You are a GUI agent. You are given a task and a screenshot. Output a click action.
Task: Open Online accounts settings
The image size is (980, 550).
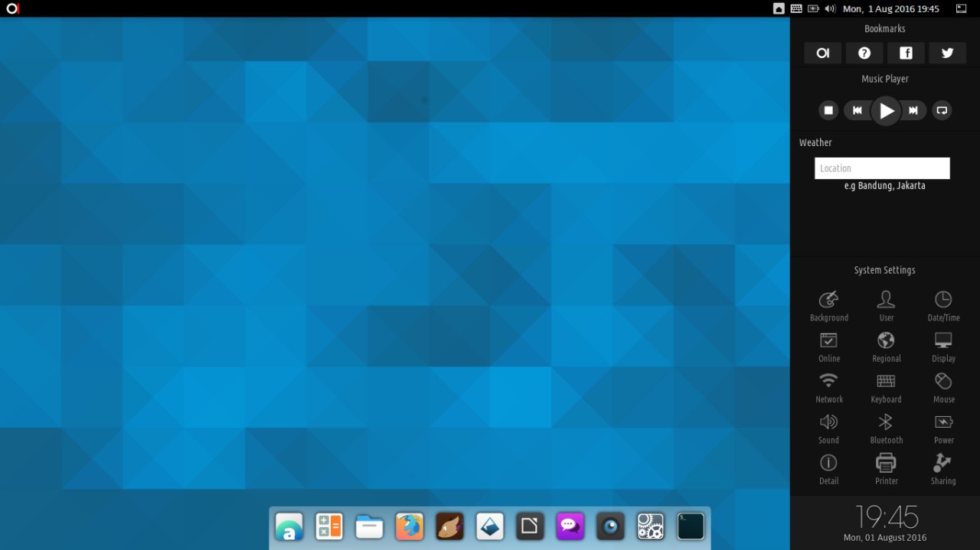(x=829, y=347)
